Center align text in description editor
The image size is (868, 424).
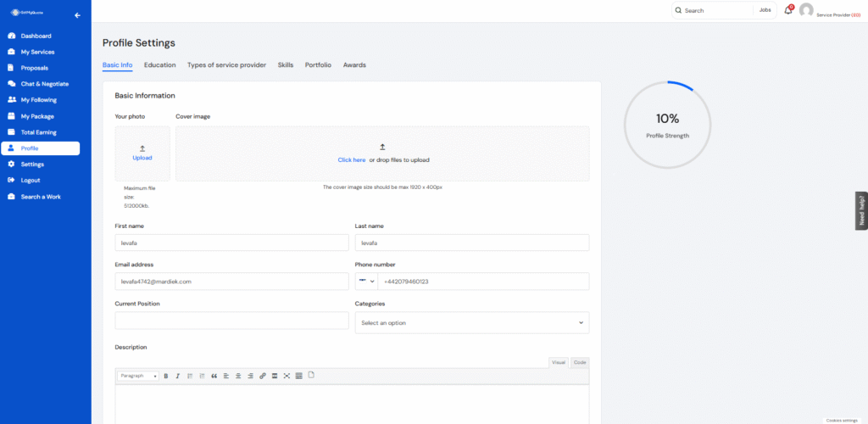[x=238, y=376]
